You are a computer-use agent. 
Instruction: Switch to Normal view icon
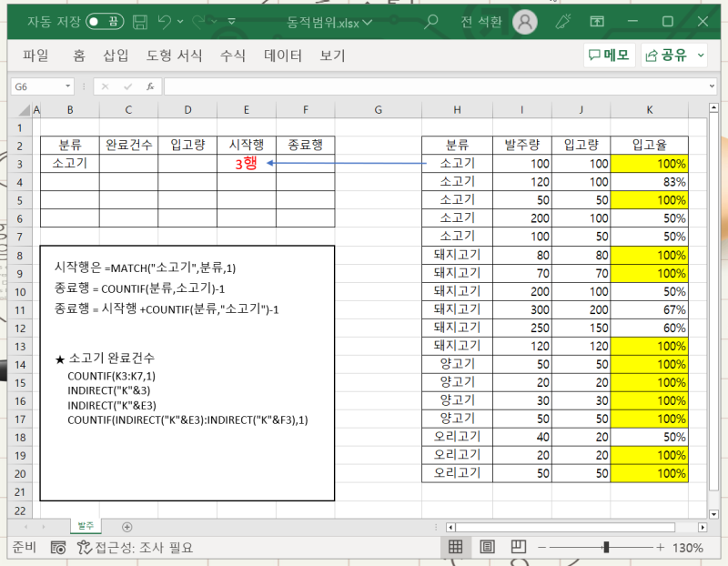(455, 547)
